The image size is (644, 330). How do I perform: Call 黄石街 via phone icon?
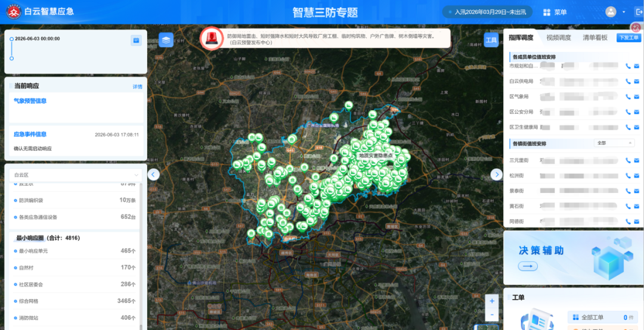click(628, 206)
